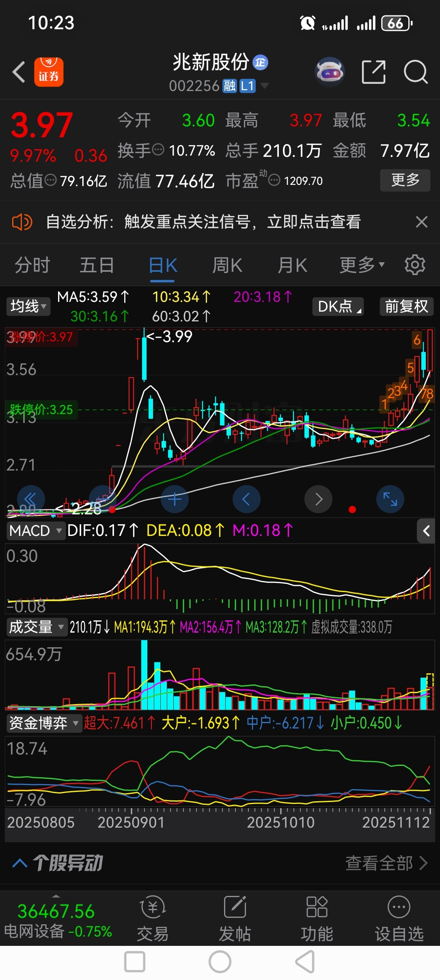This screenshot has height=980, width=440.
Task: Tap the 涨停价:3.97 limit-up label
Action: [x=41, y=337]
